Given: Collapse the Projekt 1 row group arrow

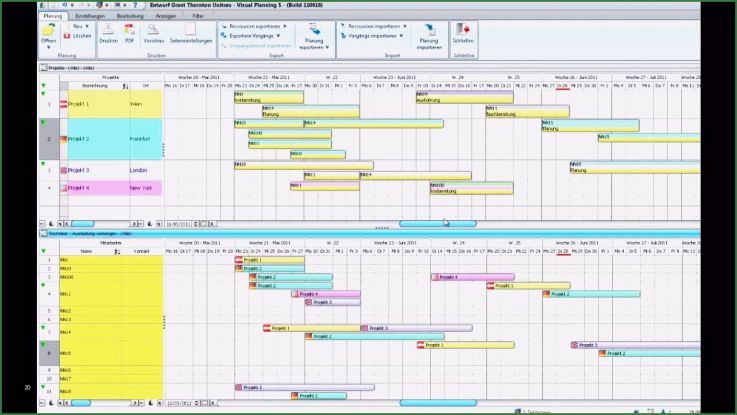Looking at the screenshot, I should point(43,94).
